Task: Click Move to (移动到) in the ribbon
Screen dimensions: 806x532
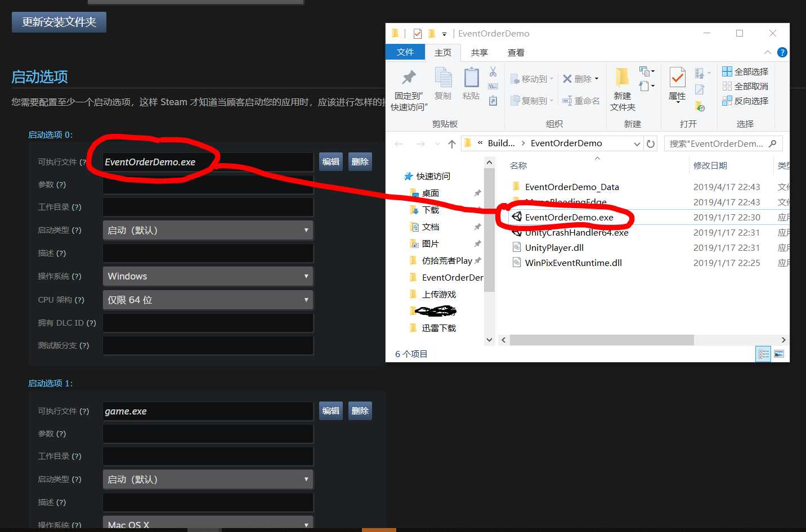Action: pos(532,79)
